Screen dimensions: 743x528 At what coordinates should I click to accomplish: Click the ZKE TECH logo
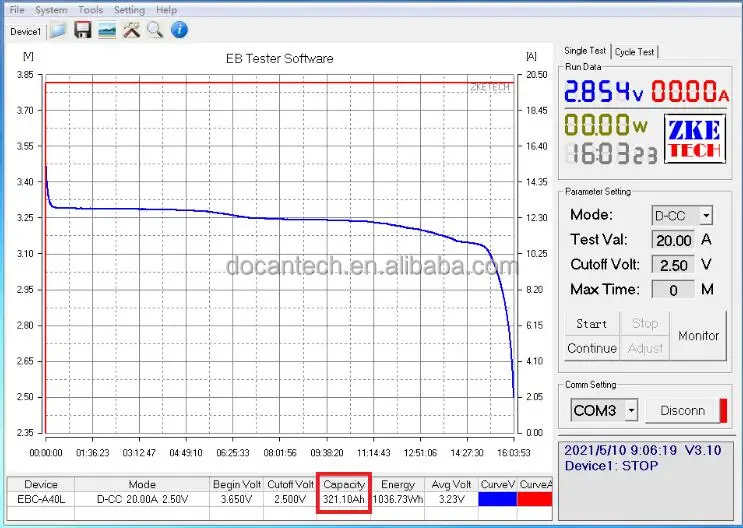click(693, 137)
